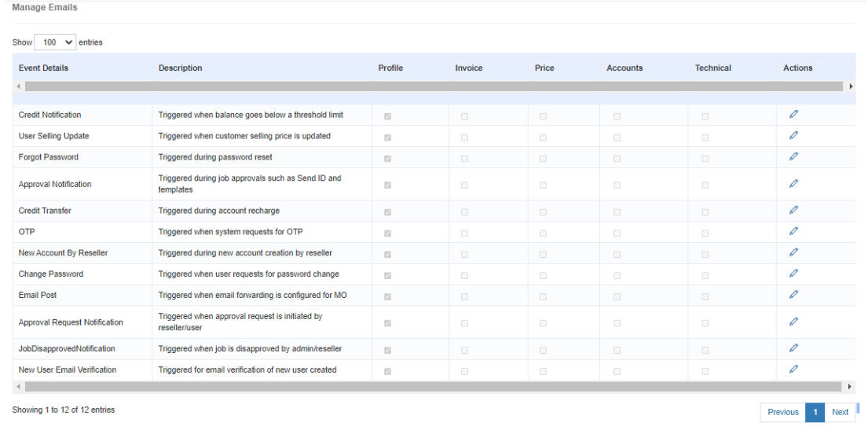The image size is (868, 430).
Task: Edit the User Selling Update email
Action: [793, 136]
